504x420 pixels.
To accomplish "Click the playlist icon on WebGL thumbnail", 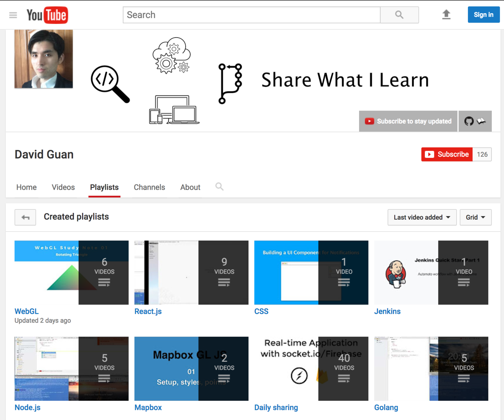I will pyautogui.click(x=104, y=282).
